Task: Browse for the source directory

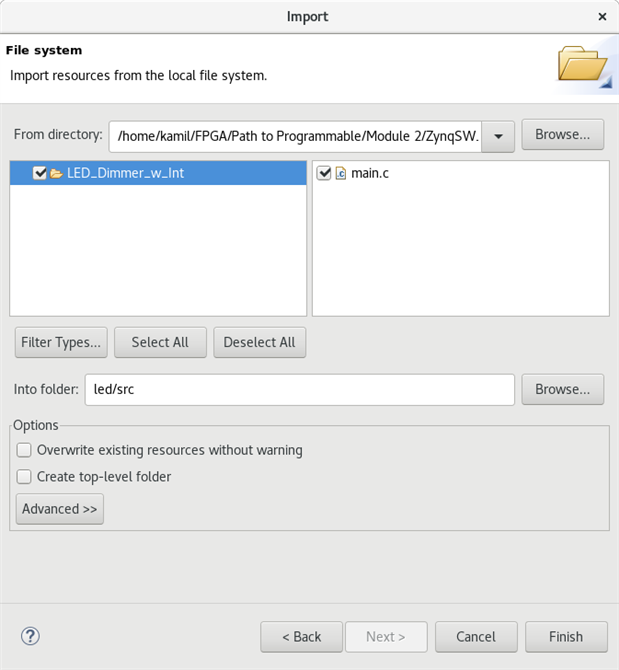Action: point(562,134)
